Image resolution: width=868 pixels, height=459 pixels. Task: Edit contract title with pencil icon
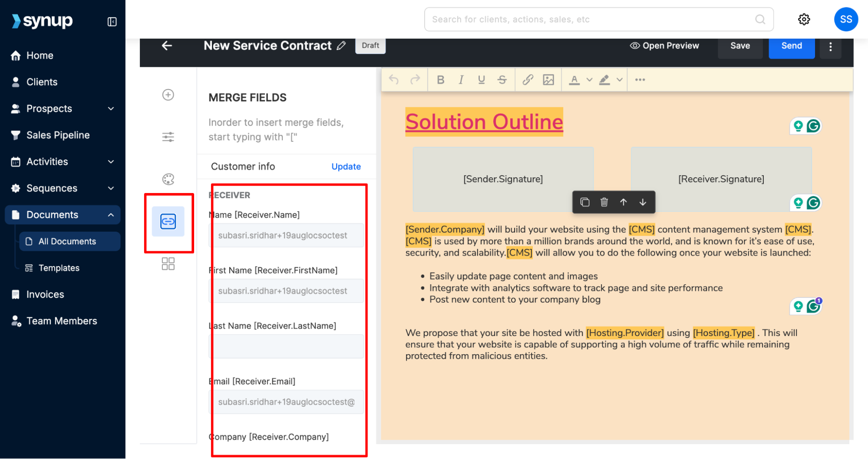pyautogui.click(x=341, y=46)
